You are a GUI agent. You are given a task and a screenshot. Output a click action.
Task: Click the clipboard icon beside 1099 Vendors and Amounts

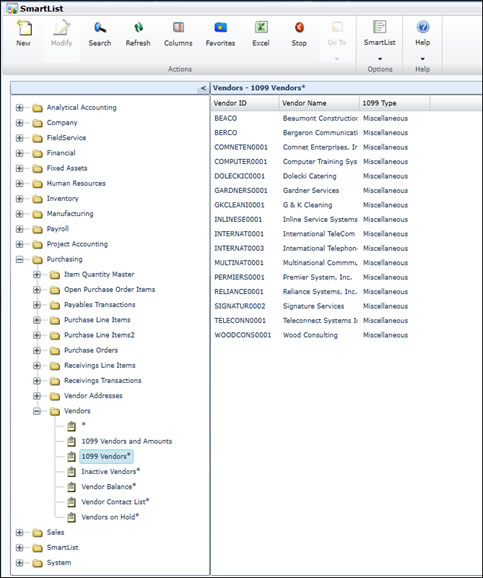pos(72,441)
